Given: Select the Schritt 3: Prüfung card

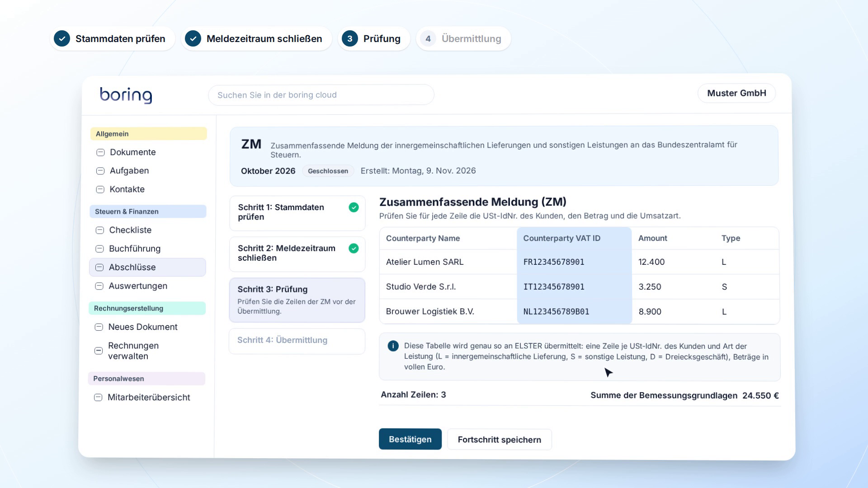Looking at the screenshot, I should [297, 300].
